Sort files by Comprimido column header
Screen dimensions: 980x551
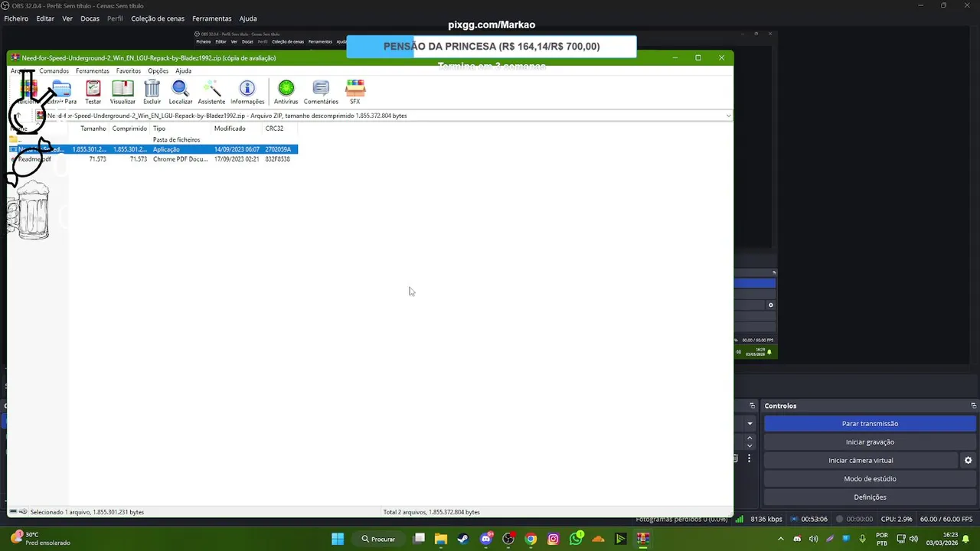coord(129,129)
